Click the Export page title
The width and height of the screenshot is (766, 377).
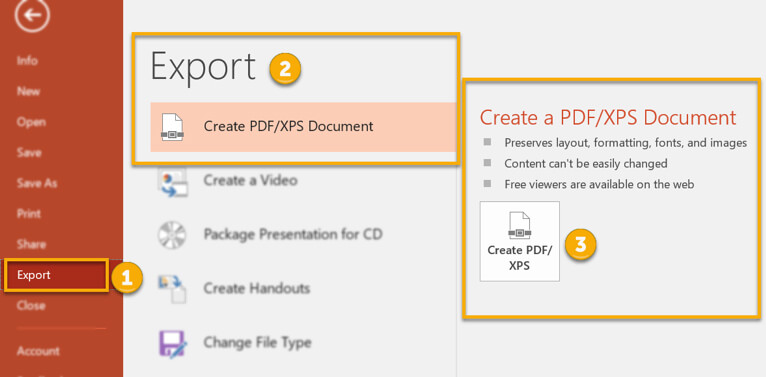tap(203, 66)
